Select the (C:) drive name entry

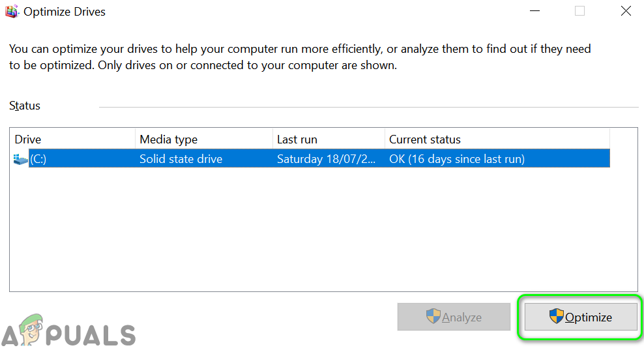click(38, 159)
